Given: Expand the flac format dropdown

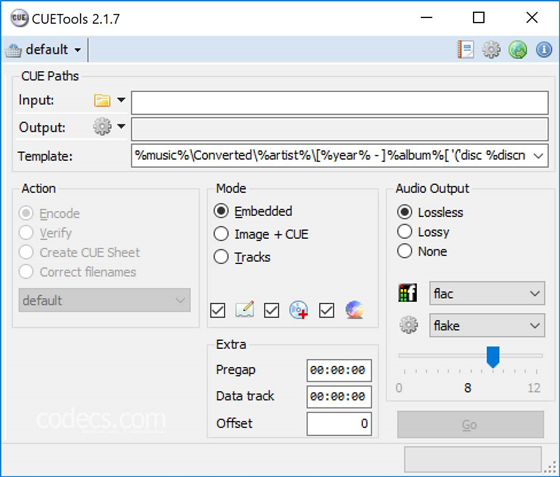Looking at the screenshot, I should point(487,293).
